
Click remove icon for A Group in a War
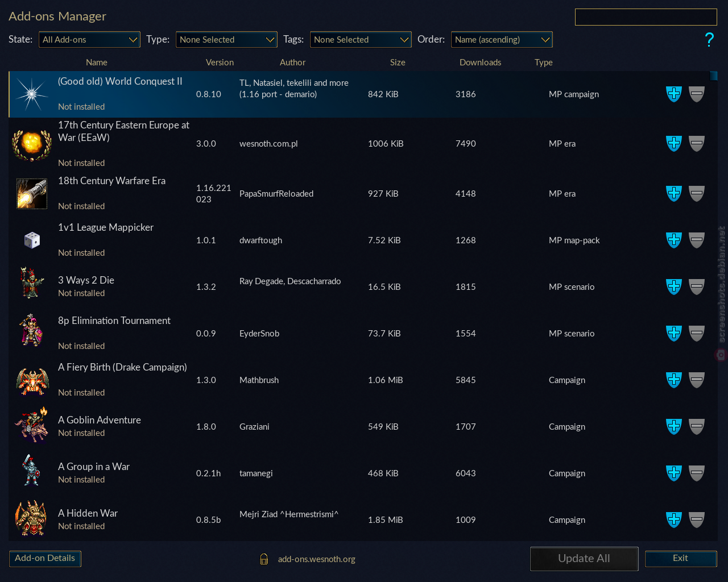point(697,473)
